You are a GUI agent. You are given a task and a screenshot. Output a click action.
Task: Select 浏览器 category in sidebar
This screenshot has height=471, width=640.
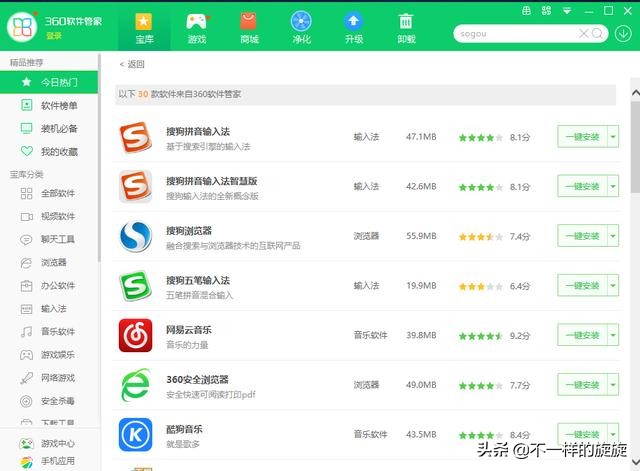(49, 262)
